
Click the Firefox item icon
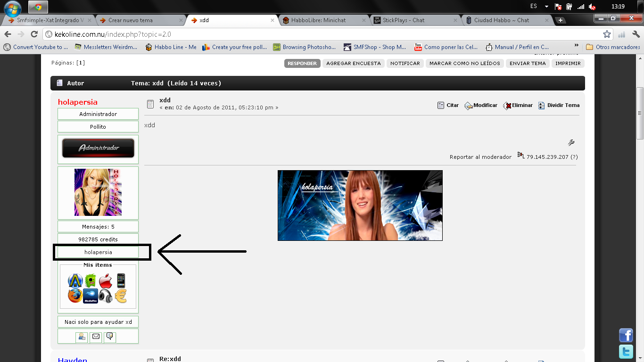click(x=75, y=296)
